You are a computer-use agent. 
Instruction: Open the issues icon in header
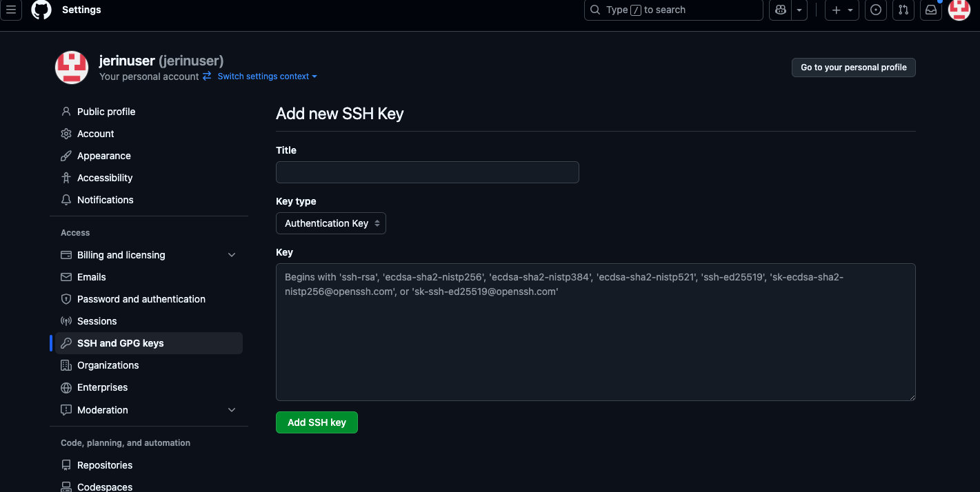coord(876,10)
